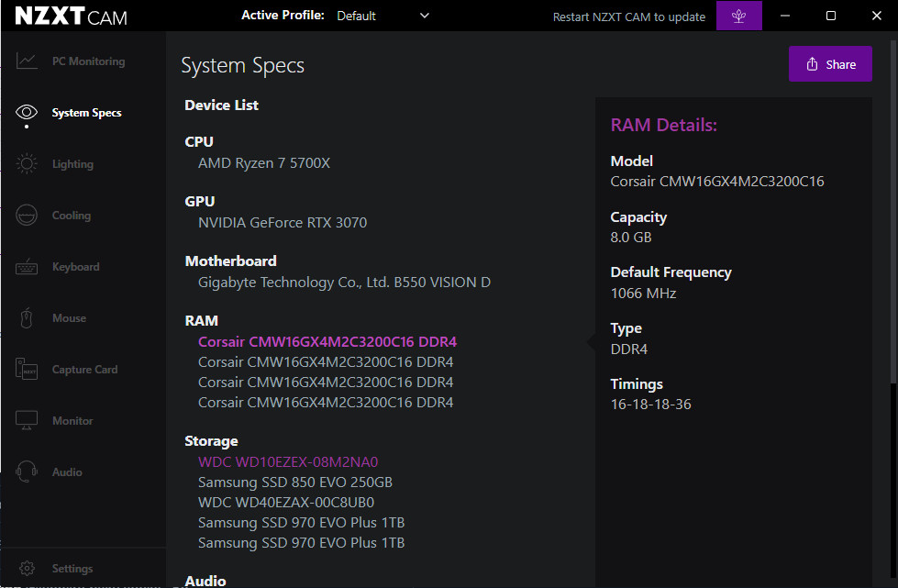Select Samsung SSD 850 EVO 250GB
Image resolution: width=898 pixels, height=588 pixels.
click(x=295, y=483)
